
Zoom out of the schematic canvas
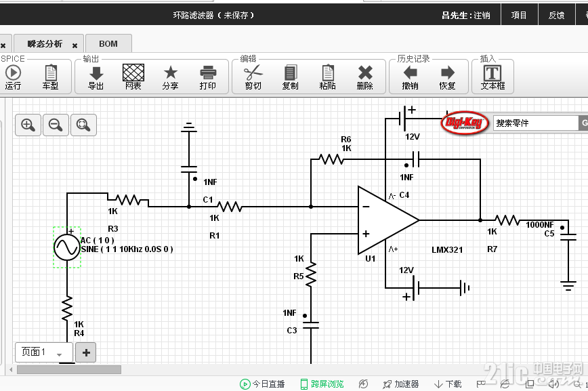pyautogui.click(x=56, y=125)
